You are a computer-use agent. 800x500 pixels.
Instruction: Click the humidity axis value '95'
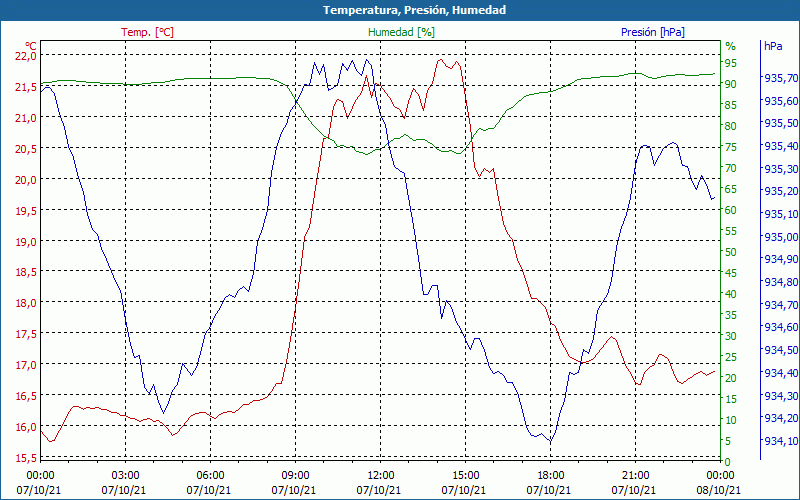tap(731, 63)
